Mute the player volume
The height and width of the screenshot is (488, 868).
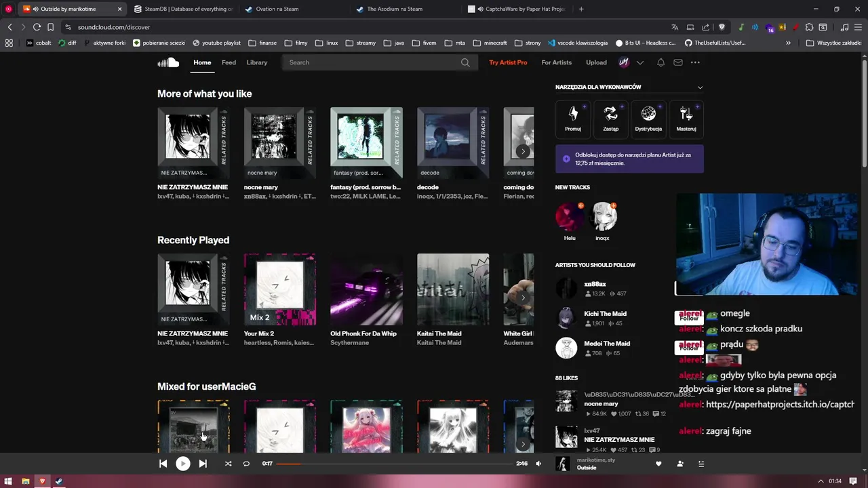[x=538, y=464]
